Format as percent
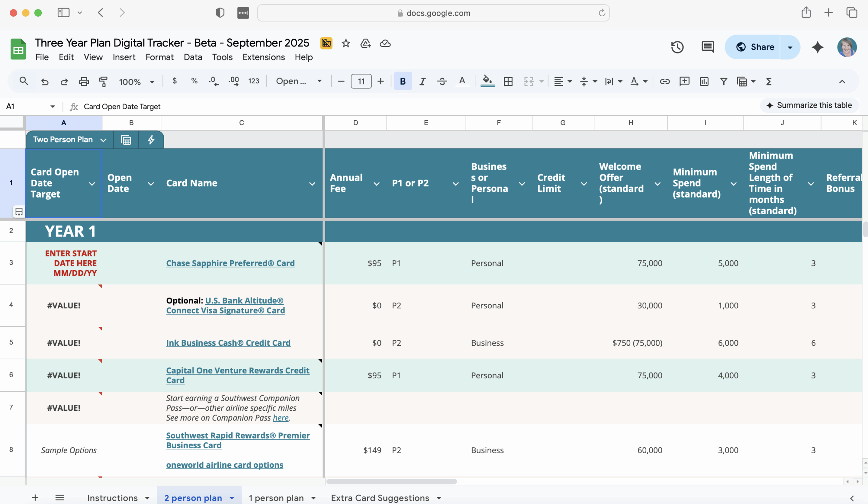This screenshot has height=504, width=868. [194, 81]
